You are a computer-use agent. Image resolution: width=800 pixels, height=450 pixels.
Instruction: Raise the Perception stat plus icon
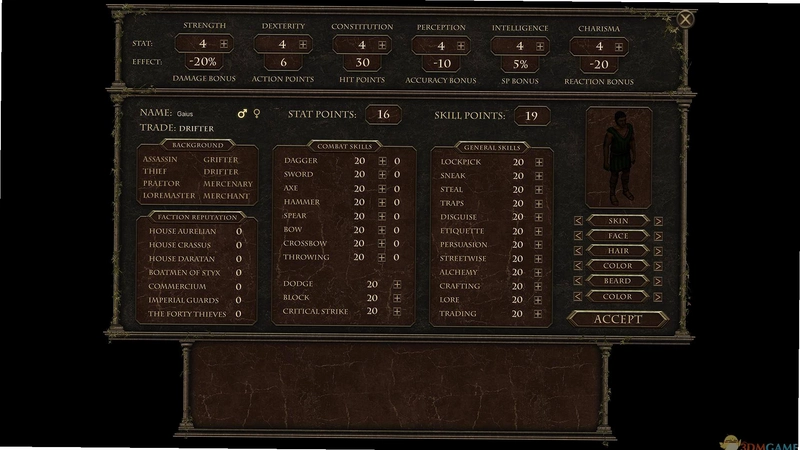(461, 46)
